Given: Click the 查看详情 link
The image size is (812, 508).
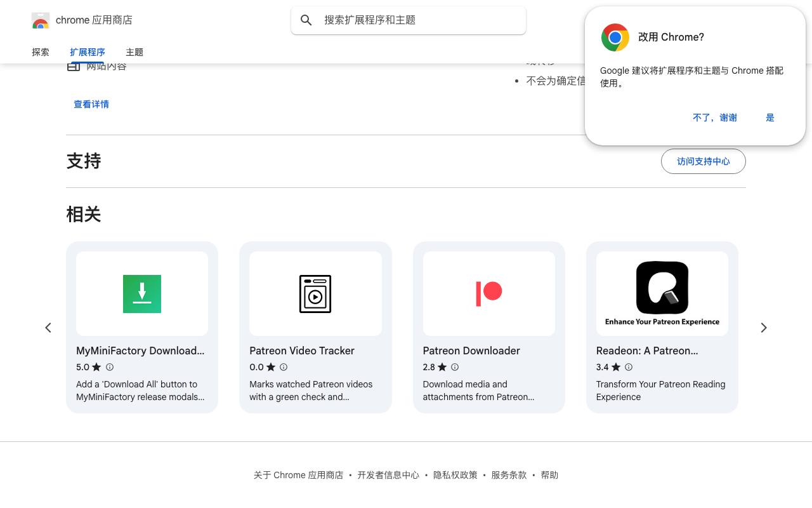Looking at the screenshot, I should coord(91,104).
